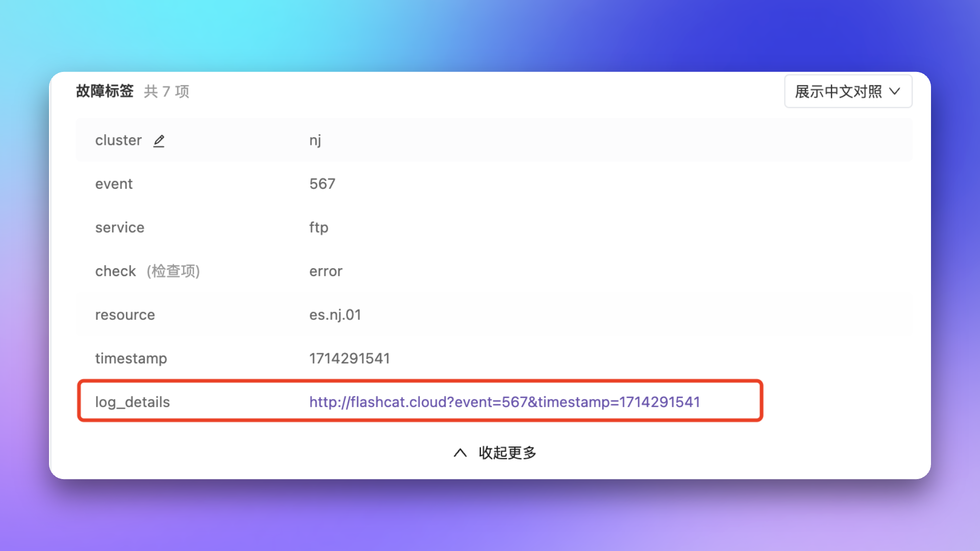
Task: Click the chevron arrow in 展示中文对照 dropdown
Action: pos(894,91)
